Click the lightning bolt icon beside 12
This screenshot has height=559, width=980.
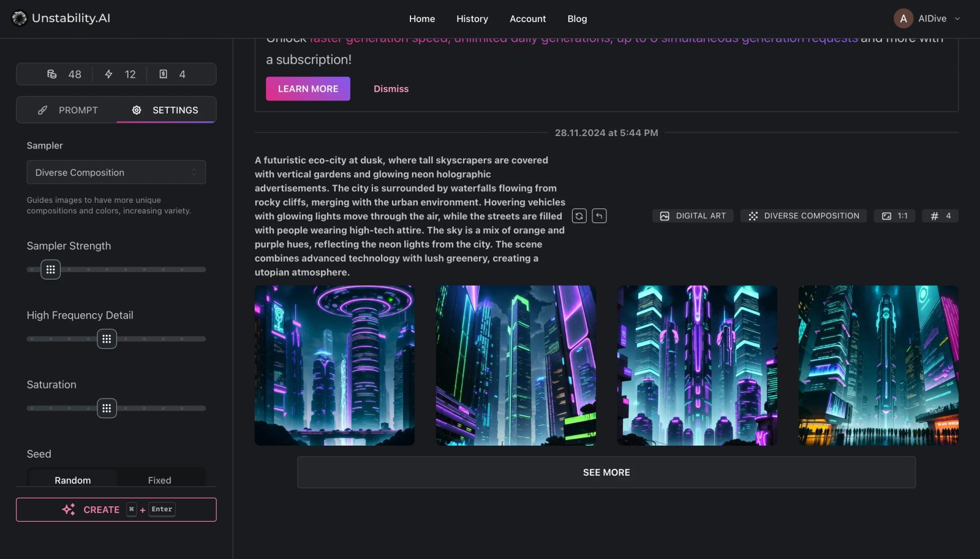[x=108, y=74]
